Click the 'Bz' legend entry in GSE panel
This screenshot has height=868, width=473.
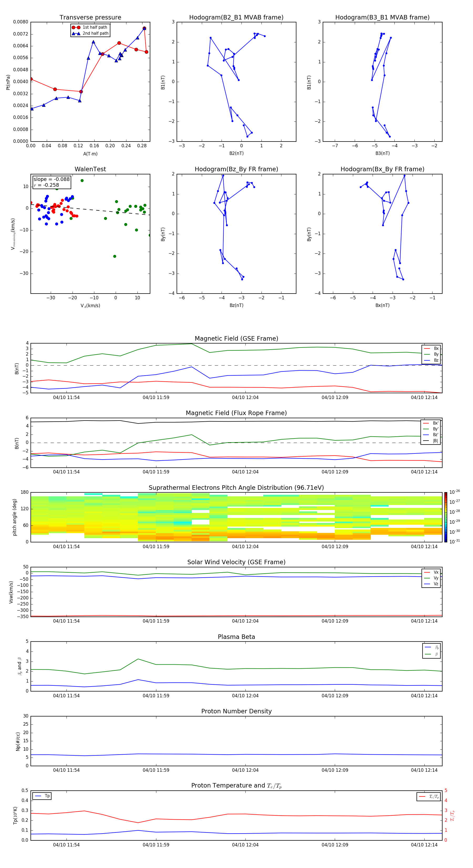(x=431, y=360)
